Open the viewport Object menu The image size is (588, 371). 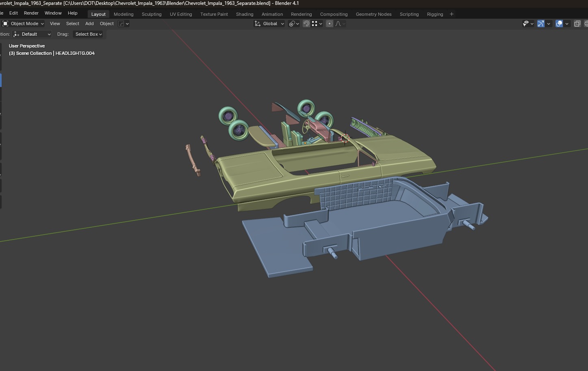coord(107,24)
